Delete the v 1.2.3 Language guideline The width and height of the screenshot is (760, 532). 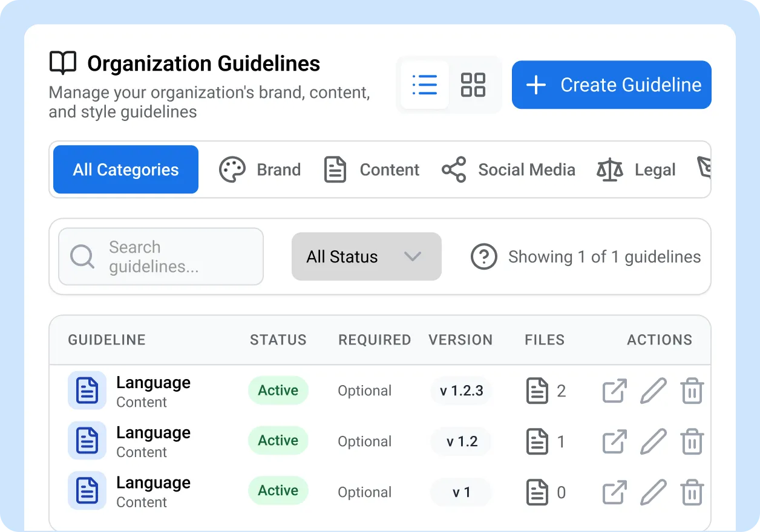point(692,391)
